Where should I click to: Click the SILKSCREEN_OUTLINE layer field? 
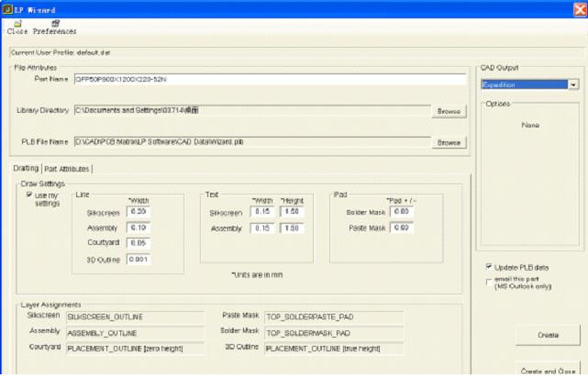click(x=136, y=317)
